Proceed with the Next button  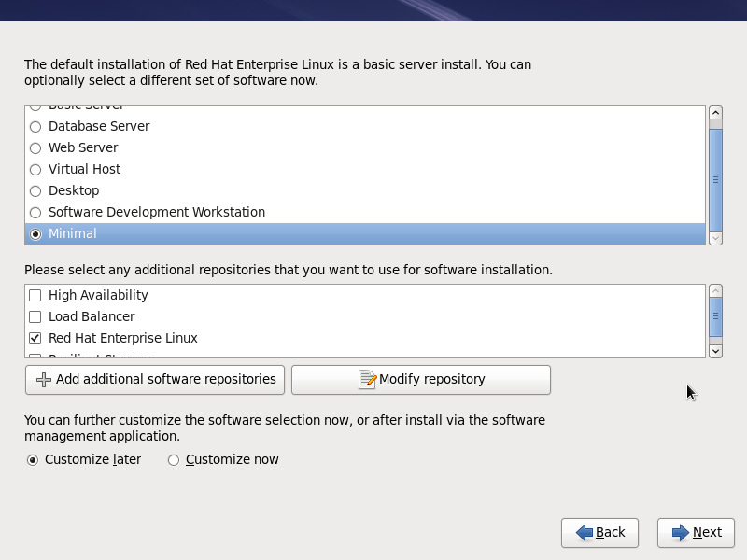click(x=696, y=532)
